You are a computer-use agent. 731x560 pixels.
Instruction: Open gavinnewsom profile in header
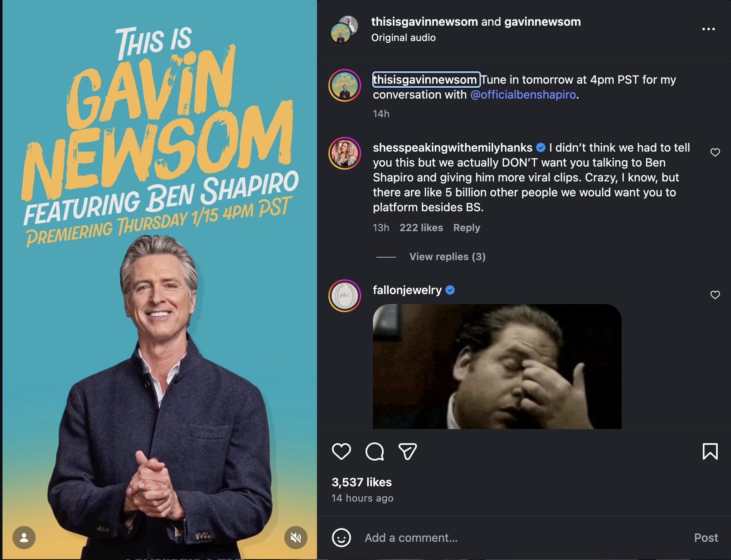(542, 22)
